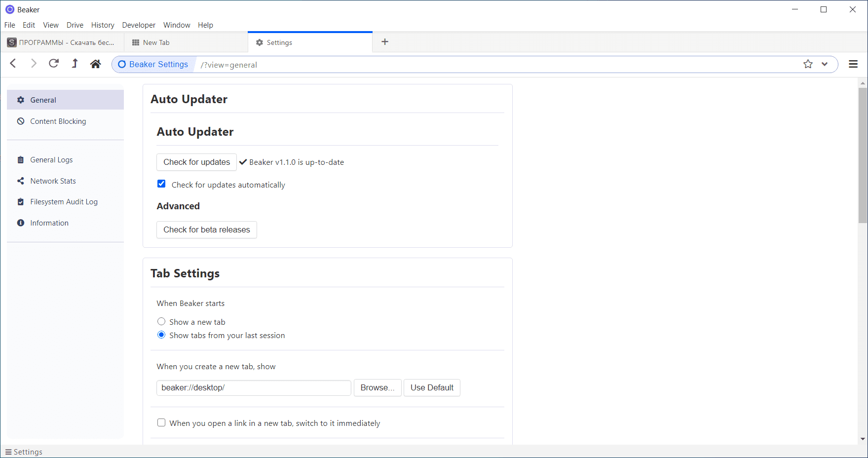868x458 pixels.
Task: Open Information section
Action: (x=65, y=223)
